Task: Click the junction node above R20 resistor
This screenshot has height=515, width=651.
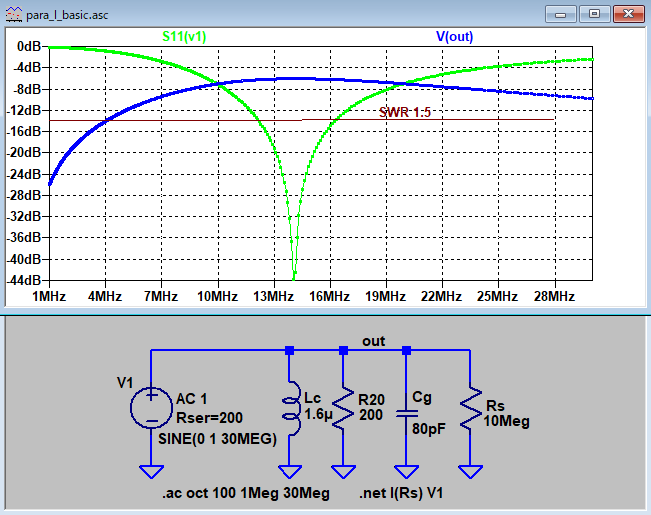Action: (343, 351)
